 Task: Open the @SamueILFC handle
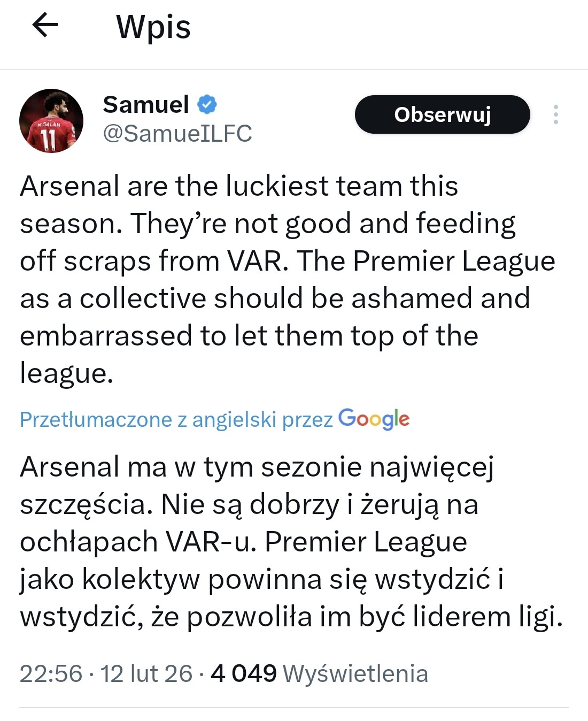point(177,134)
